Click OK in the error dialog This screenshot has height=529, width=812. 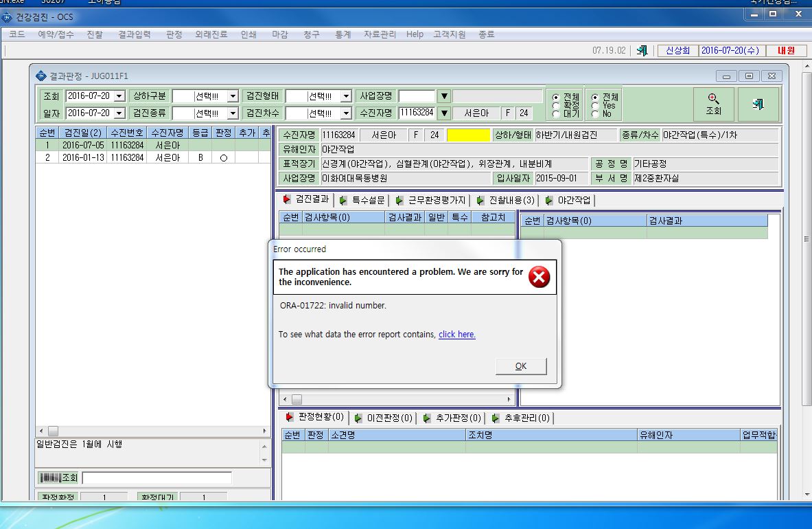(521, 366)
